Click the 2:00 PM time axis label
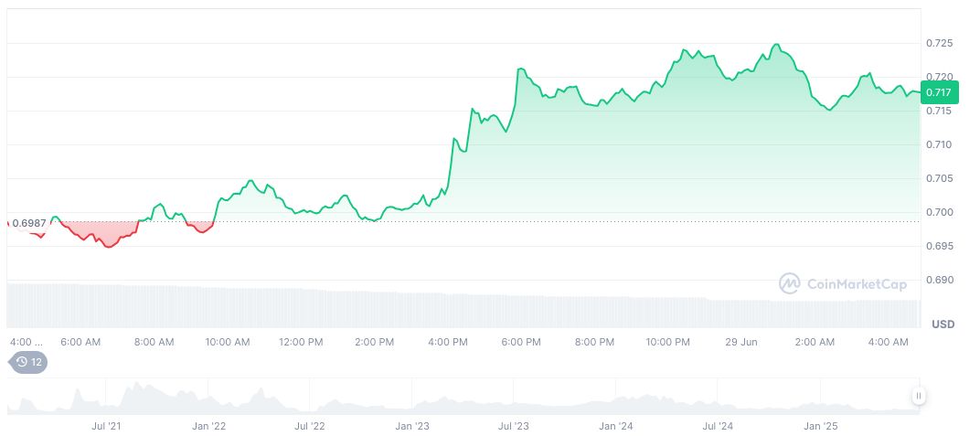 374,342
